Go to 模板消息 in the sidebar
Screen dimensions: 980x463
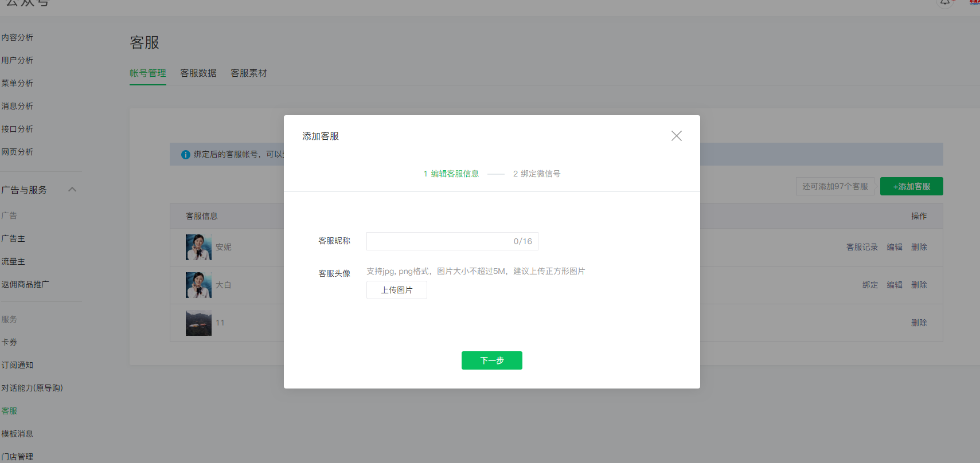tap(17, 434)
